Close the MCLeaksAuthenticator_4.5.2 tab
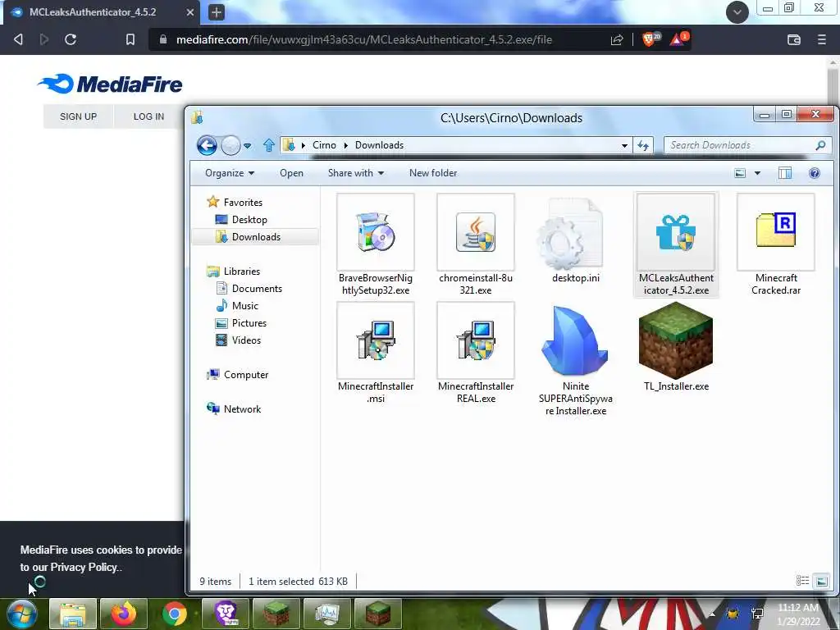The width and height of the screenshot is (840, 630). pyautogui.click(x=190, y=12)
